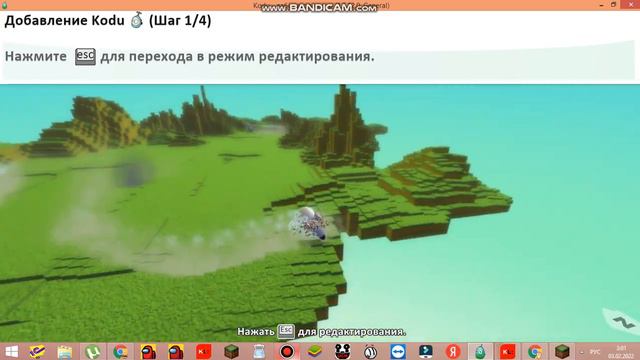Open the pale bottle-shaped taskbar icon
The image size is (640, 360).
(259, 351)
